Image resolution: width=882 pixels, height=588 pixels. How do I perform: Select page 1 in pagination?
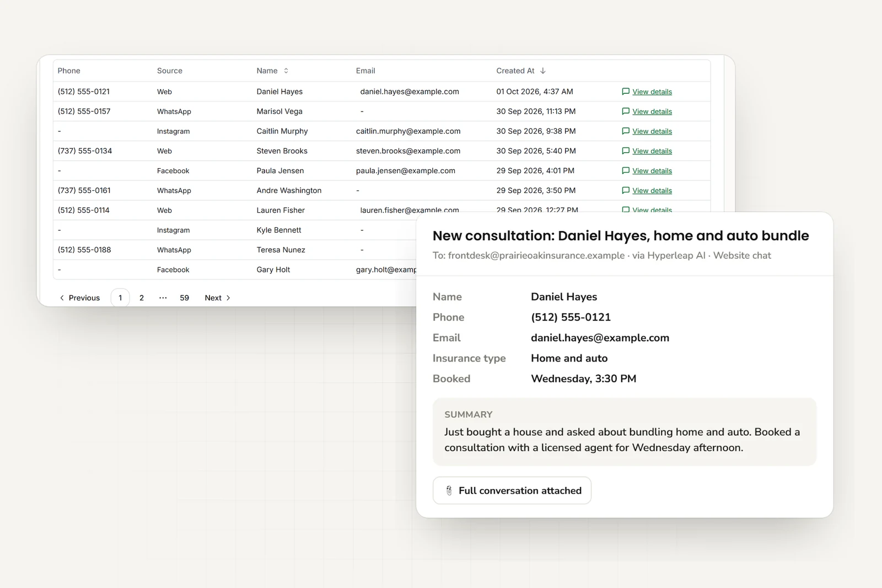point(120,298)
